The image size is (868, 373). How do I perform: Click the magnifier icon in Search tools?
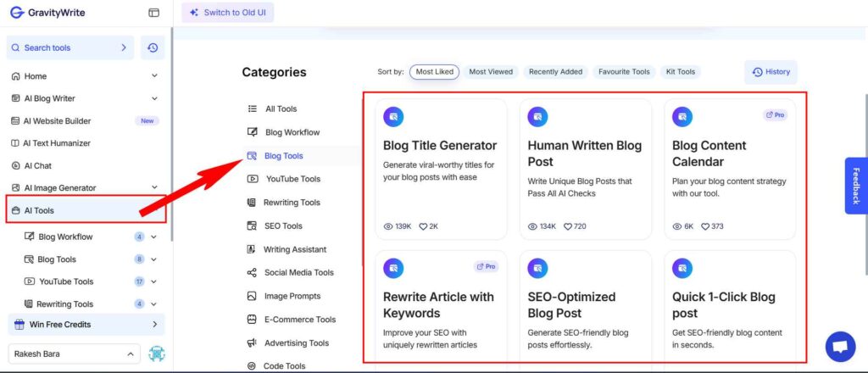[x=15, y=47]
